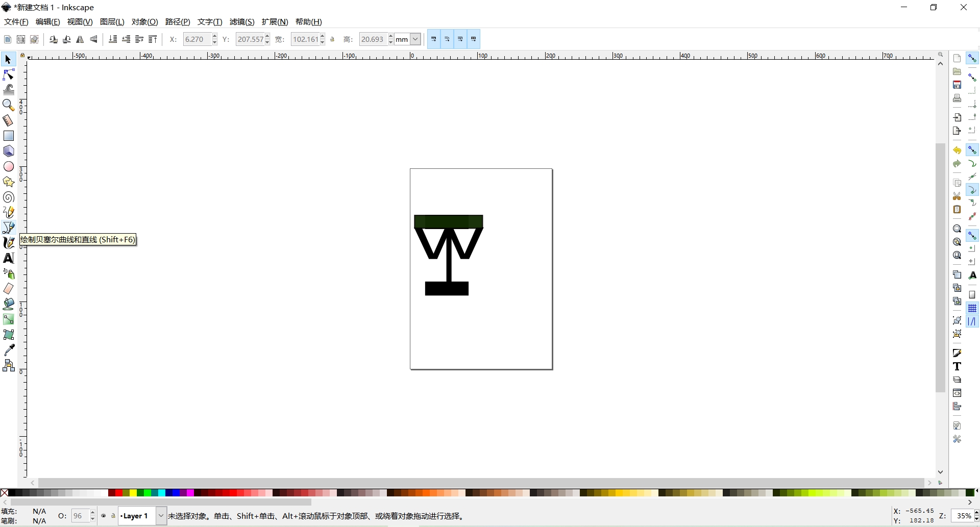Viewport: 980px width, 527px height.
Task: Open the 图层(L) menu
Action: pos(112,22)
